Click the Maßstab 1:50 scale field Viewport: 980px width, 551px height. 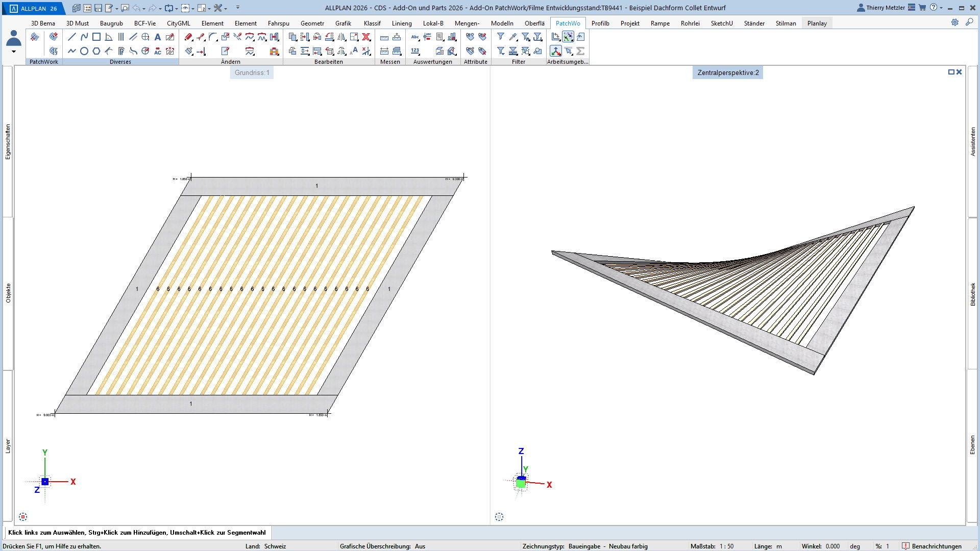click(726, 546)
